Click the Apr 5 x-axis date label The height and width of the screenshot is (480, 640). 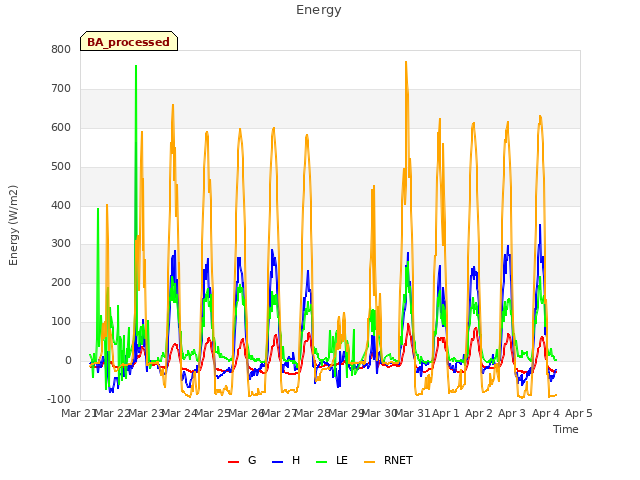coord(579,413)
